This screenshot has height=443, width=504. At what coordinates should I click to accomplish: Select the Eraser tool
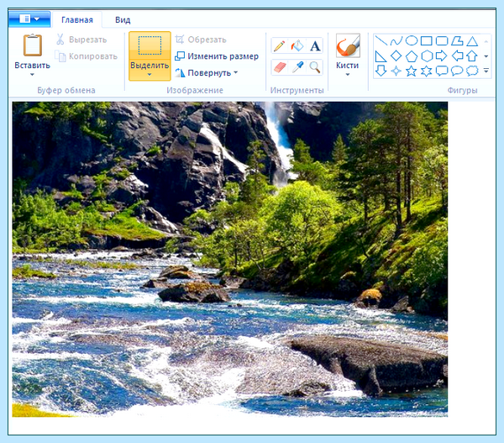pos(280,67)
